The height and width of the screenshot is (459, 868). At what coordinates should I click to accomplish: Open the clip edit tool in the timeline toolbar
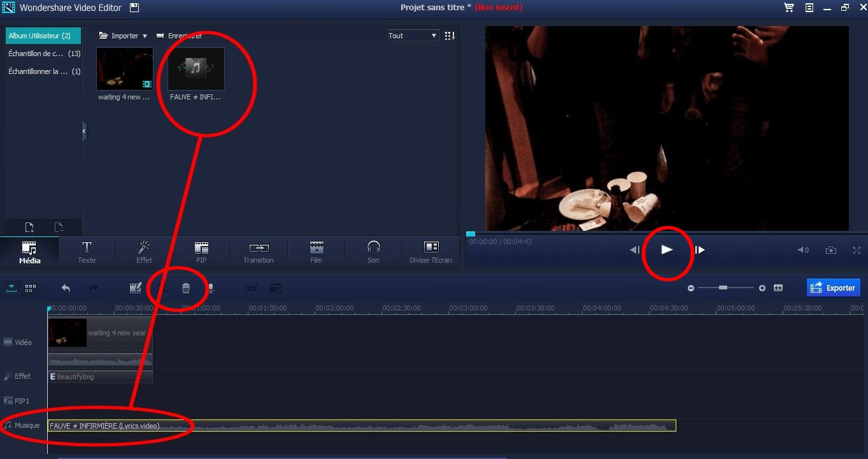pyautogui.click(x=135, y=288)
